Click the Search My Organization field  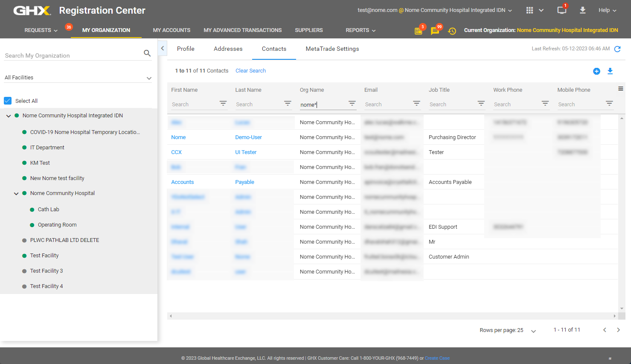click(73, 55)
